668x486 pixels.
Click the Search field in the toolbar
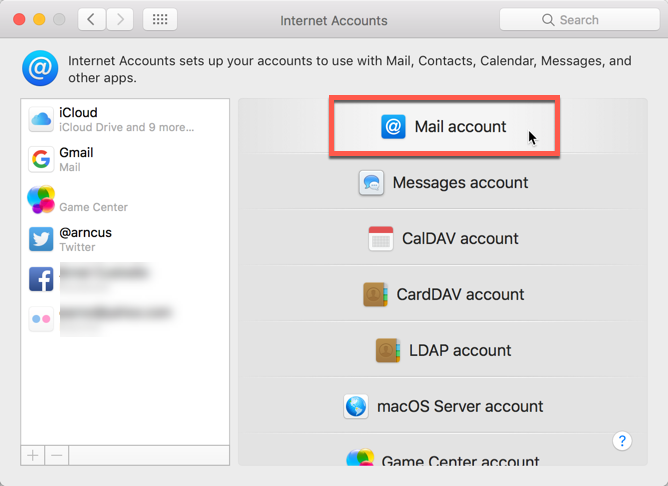point(579,20)
